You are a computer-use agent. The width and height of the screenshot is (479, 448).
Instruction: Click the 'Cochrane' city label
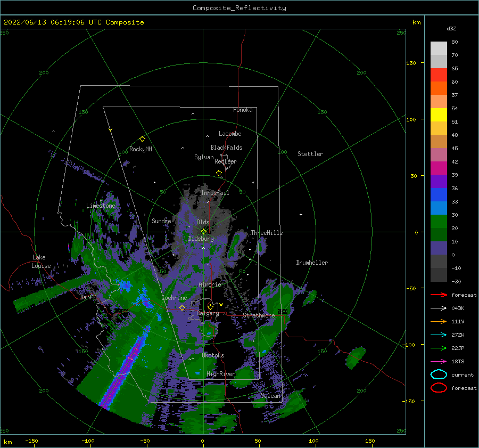[174, 298]
